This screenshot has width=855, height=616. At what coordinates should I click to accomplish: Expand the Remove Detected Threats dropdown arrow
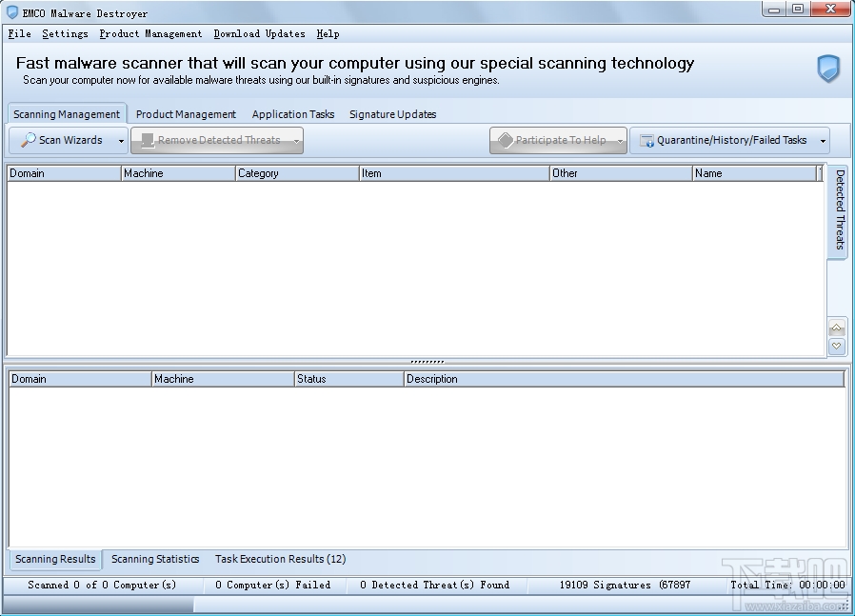[296, 141]
